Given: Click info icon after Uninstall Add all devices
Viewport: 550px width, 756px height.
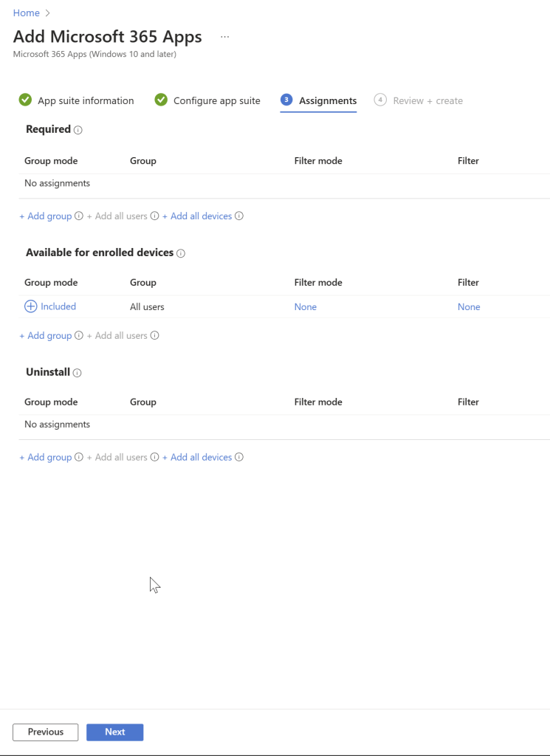Looking at the screenshot, I should (239, 458).
